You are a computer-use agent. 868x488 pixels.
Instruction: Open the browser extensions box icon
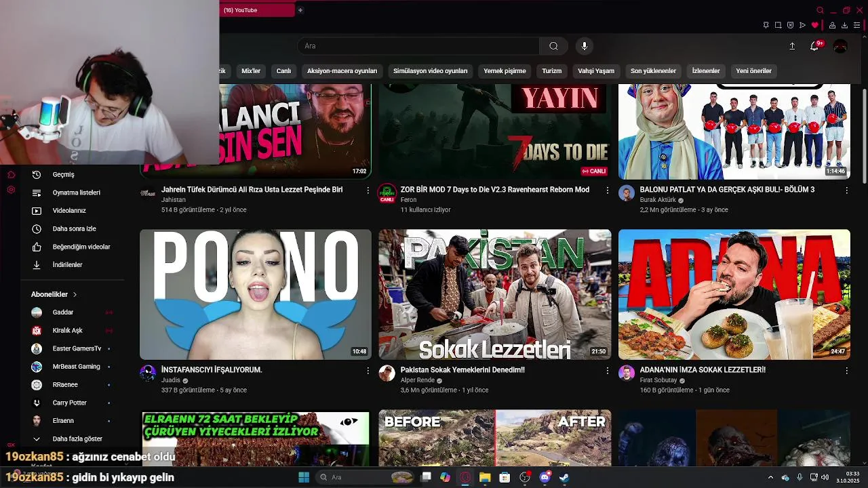coord(832,25)
